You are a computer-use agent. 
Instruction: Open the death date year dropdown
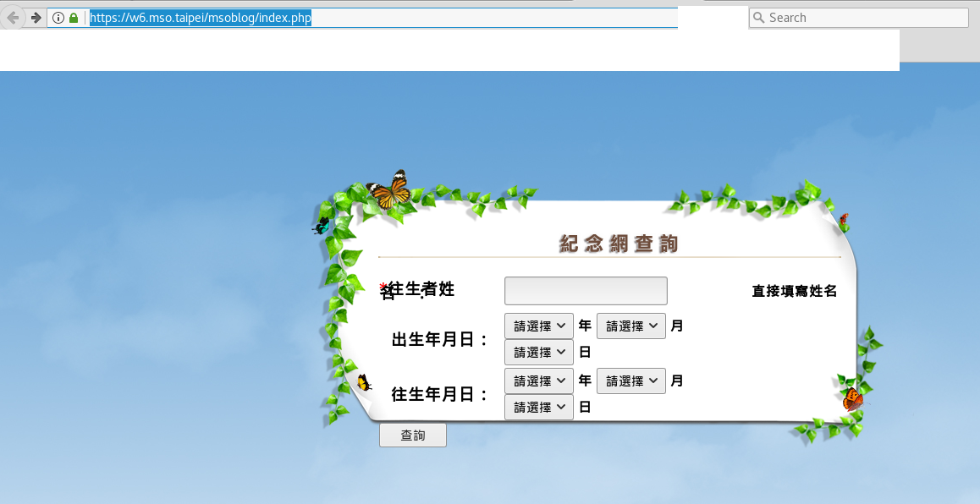[539, 381]
